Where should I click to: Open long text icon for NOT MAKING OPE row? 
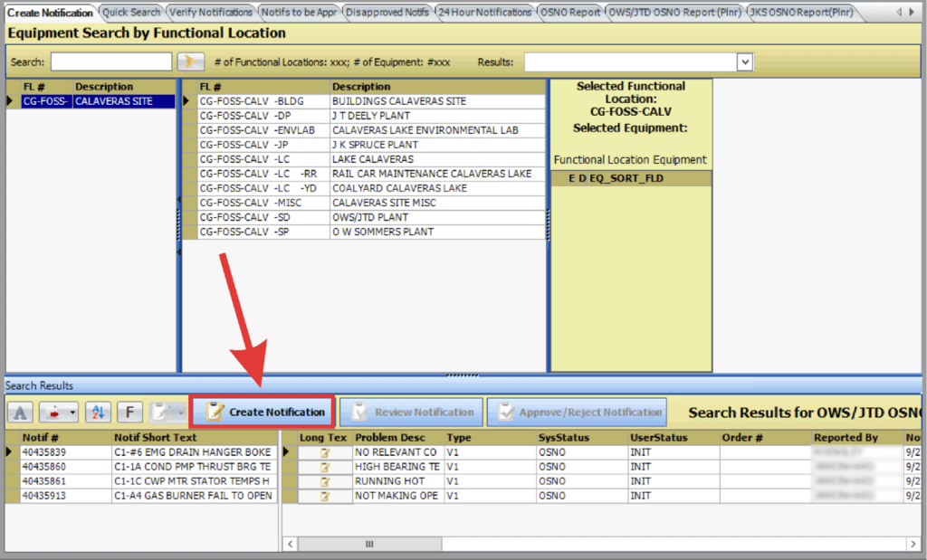point(325,496)
